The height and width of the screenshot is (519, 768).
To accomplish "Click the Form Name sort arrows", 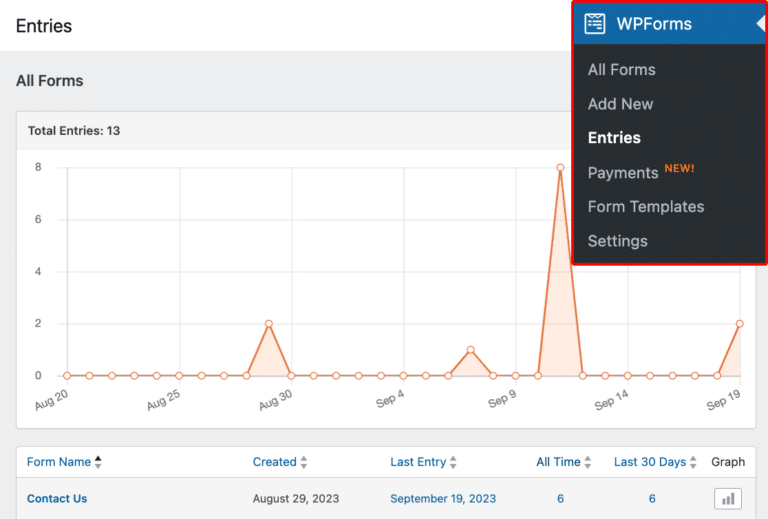I will pos(98,462).
